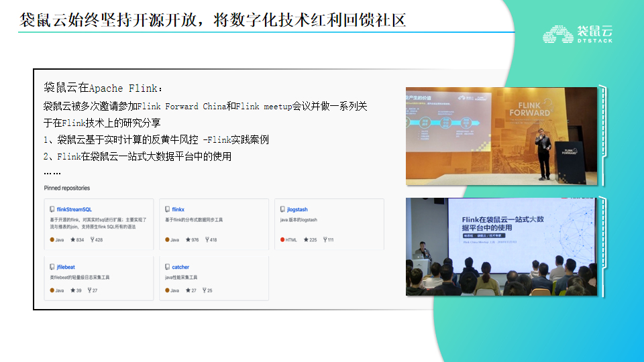Click the fork icon in jfilebeat card
Screen dimensions: 644x362
[89, 290]
